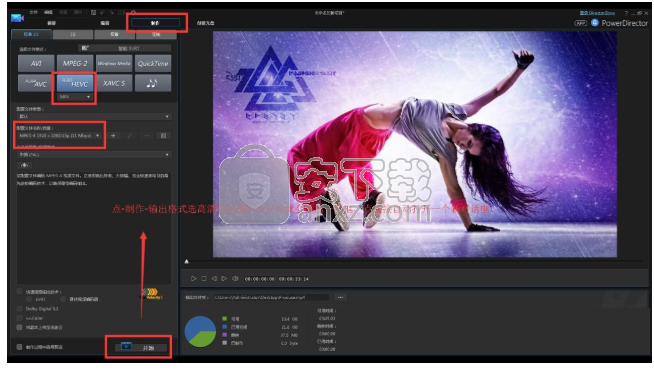Screen dimensions: 654x372
Task: Edit the profile with pencil icon
Action: [130, 136]
